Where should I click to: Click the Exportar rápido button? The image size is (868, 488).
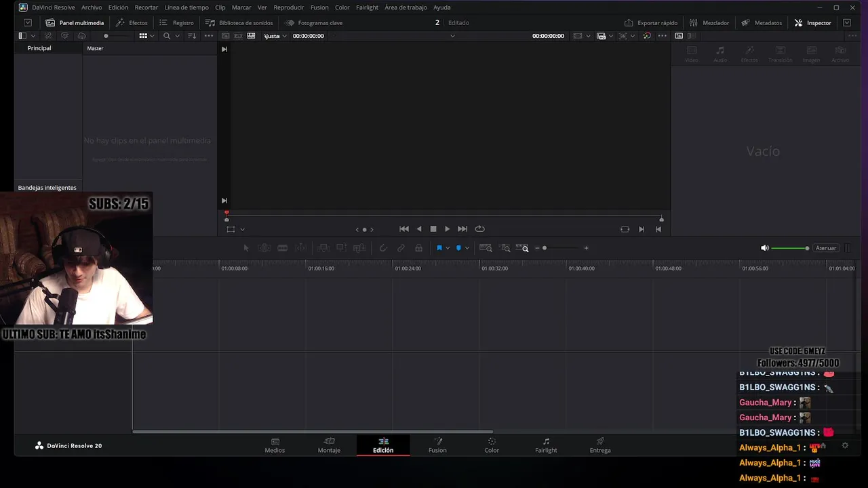[651, 22]
